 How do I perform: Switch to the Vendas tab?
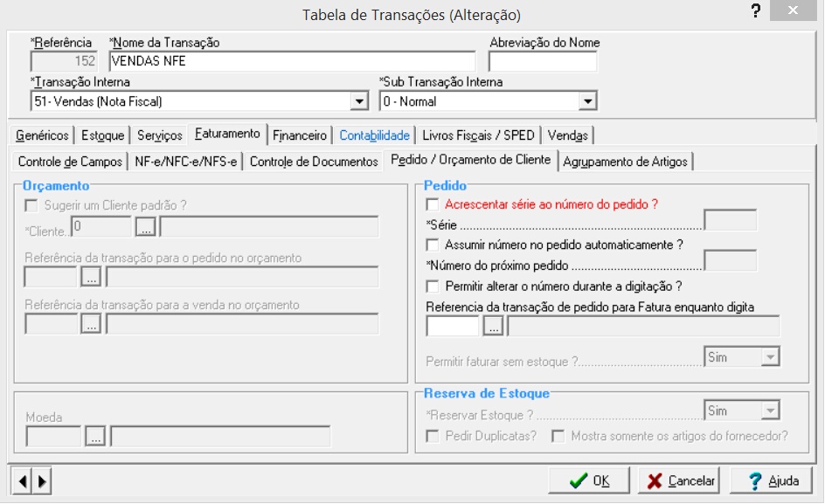point(568,135)
